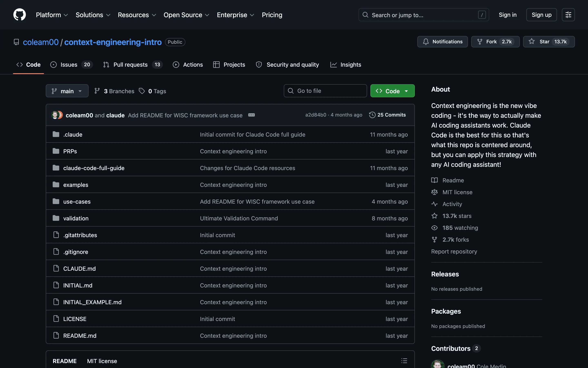The height and width of the screenshot is (368, 588).
Task: Open Security and quality tab
Action: pyautogui.click(x=287, y=64)
